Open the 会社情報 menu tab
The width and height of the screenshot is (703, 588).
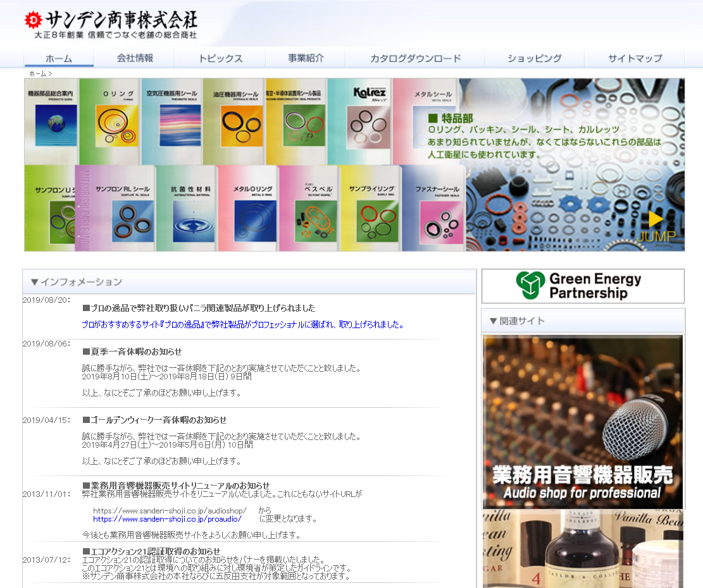[x=135, y=58]
